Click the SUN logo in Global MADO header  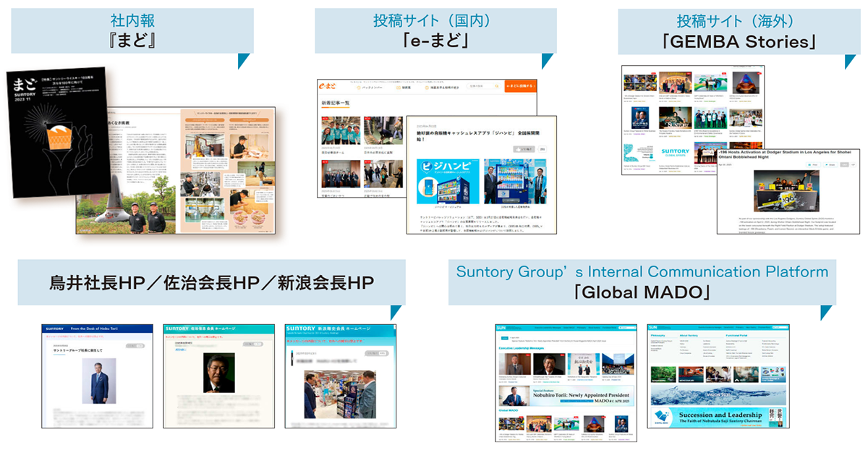tap(503, 328)
